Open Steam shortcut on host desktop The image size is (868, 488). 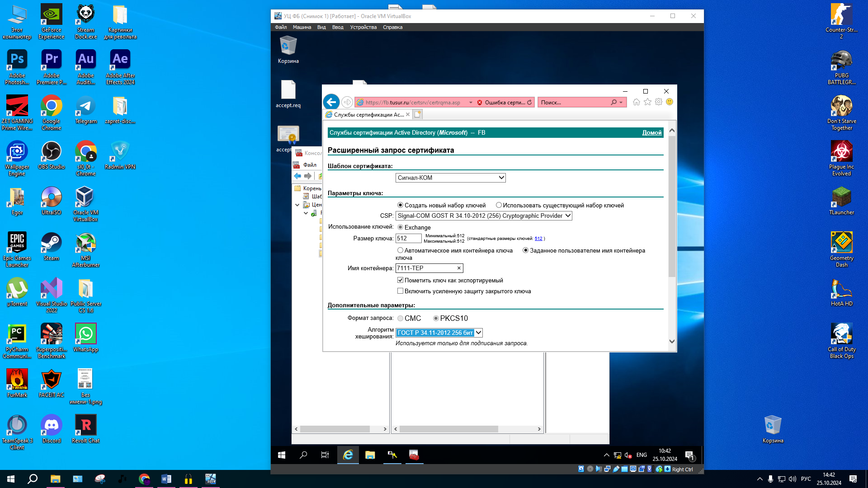[x=51, y=247]
